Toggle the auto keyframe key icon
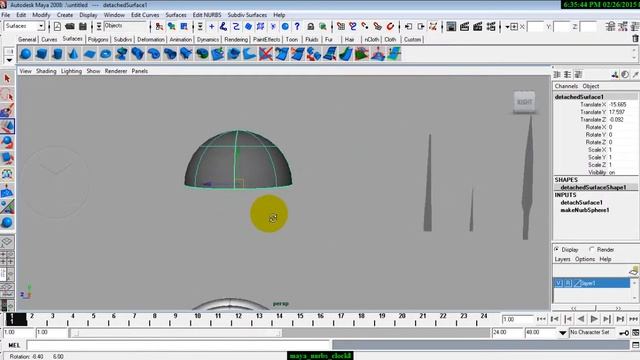 [624, 333]
